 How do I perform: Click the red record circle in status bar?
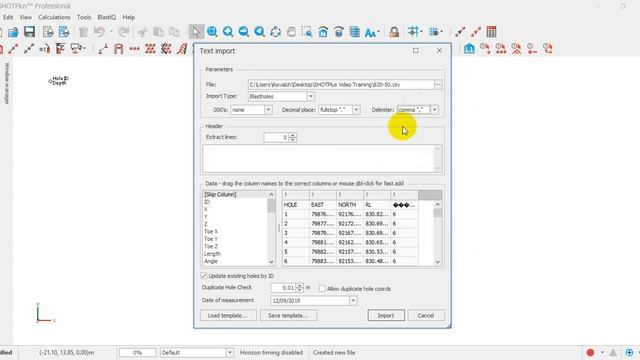590,352
